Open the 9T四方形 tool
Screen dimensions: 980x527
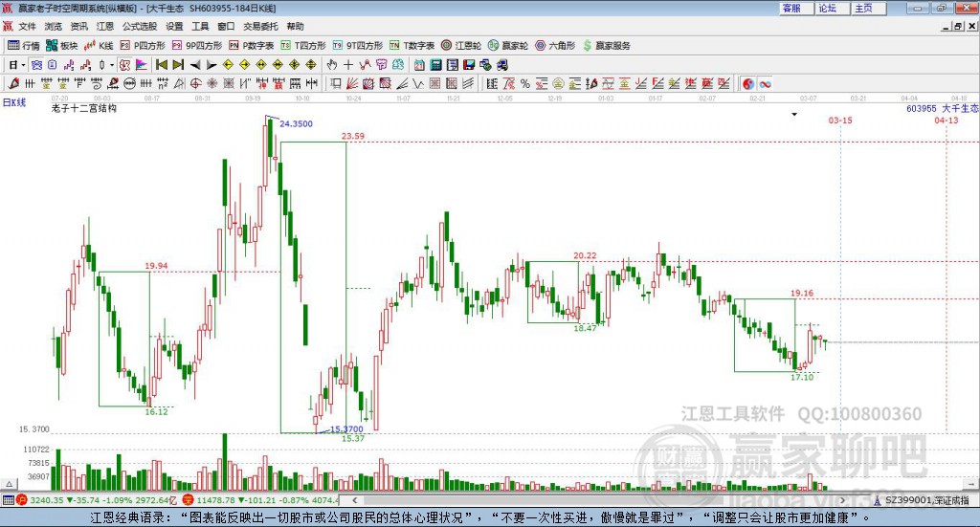[358, 46]
